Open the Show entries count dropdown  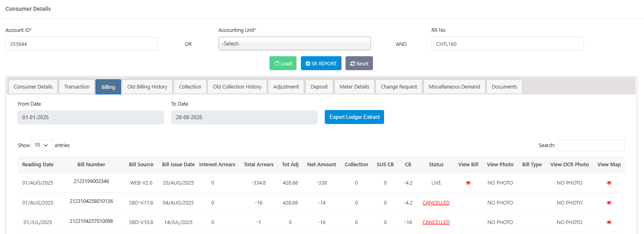pos(42,146)
